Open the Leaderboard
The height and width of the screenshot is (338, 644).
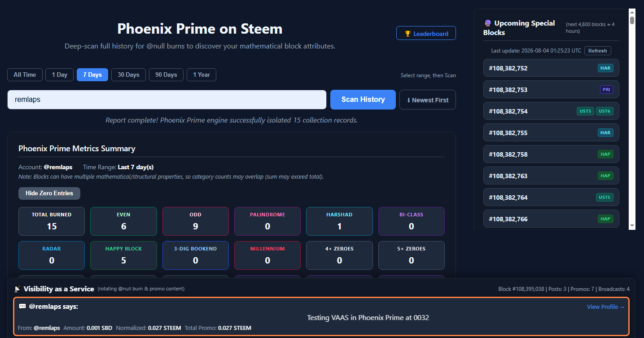click(x=426, y=33)
